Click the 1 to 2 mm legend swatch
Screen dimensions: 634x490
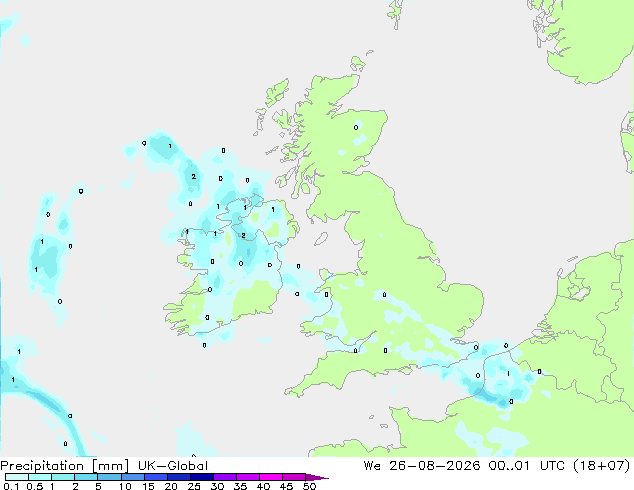tap(63, 477)
